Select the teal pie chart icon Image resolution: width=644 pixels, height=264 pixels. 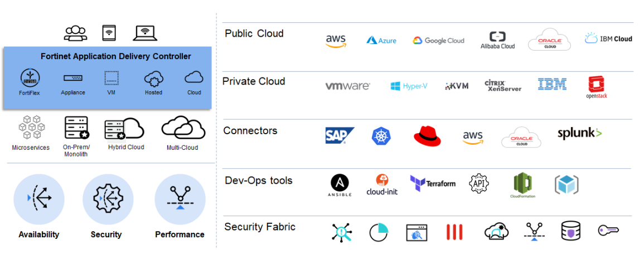pyautogui.click(x=379, y=232)
